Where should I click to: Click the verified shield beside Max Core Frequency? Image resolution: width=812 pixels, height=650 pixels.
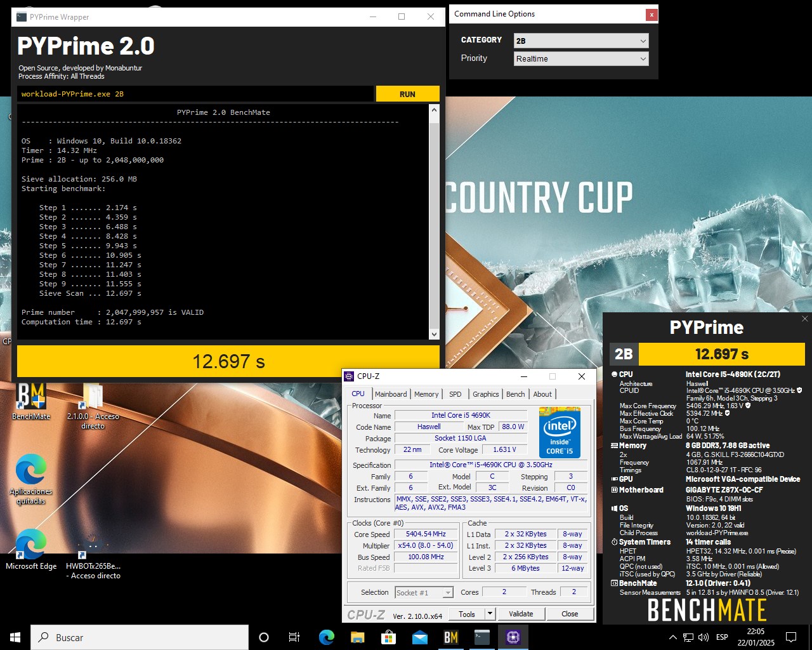(748, 406)
